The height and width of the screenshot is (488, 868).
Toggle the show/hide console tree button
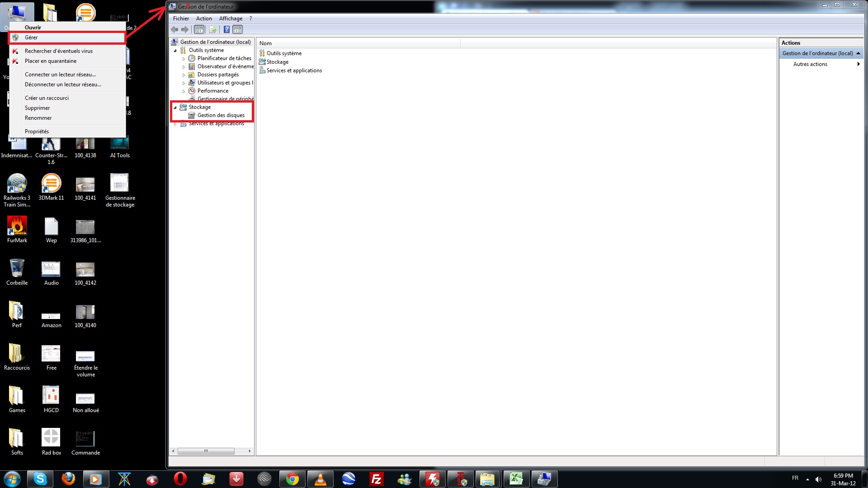click(199, 30)
